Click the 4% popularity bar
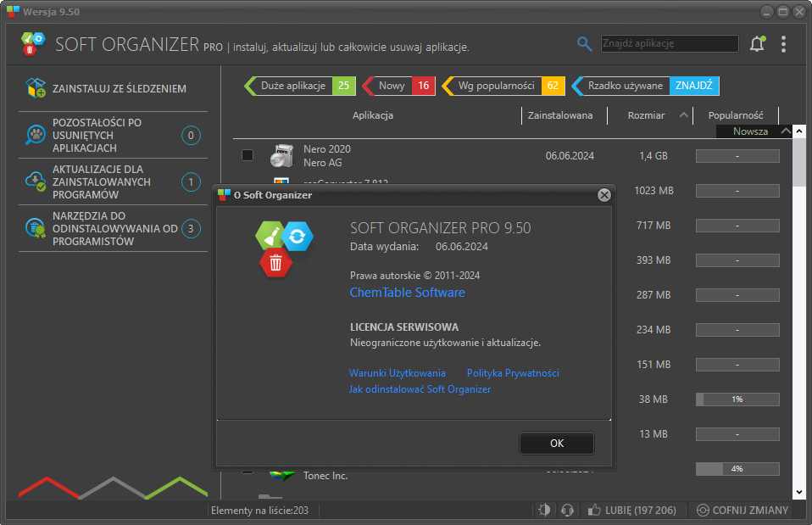The height and width of the screenshot is (525, 812). coord(737,468)
